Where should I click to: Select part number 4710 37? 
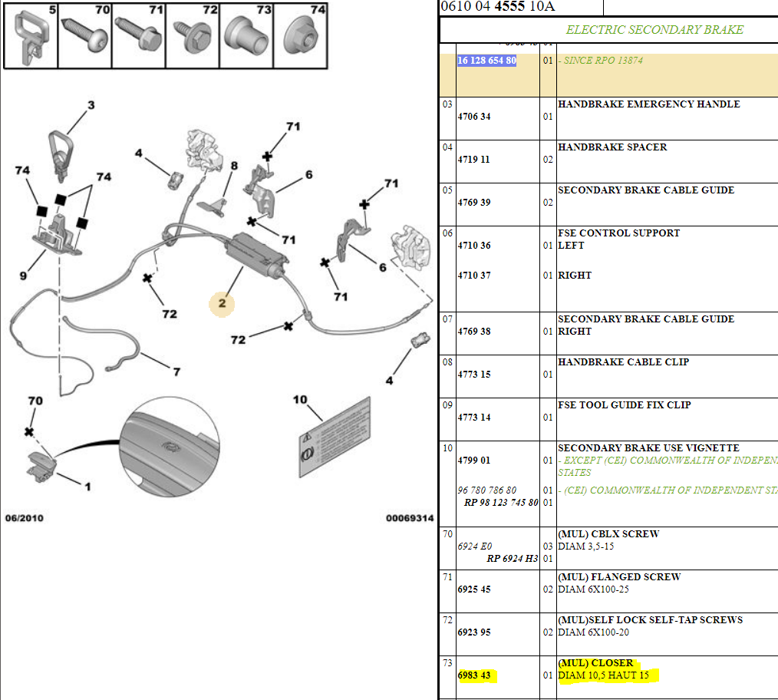tap(474, 275)
